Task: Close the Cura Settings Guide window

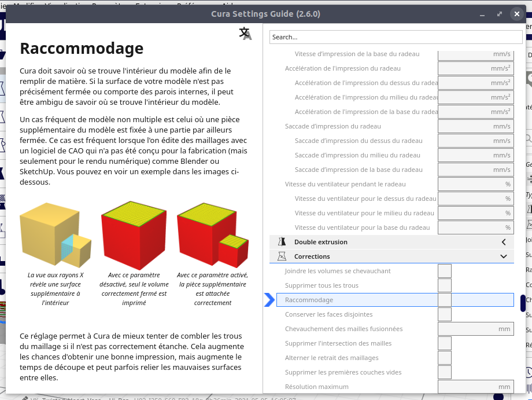Action: (x=517, y=14)
